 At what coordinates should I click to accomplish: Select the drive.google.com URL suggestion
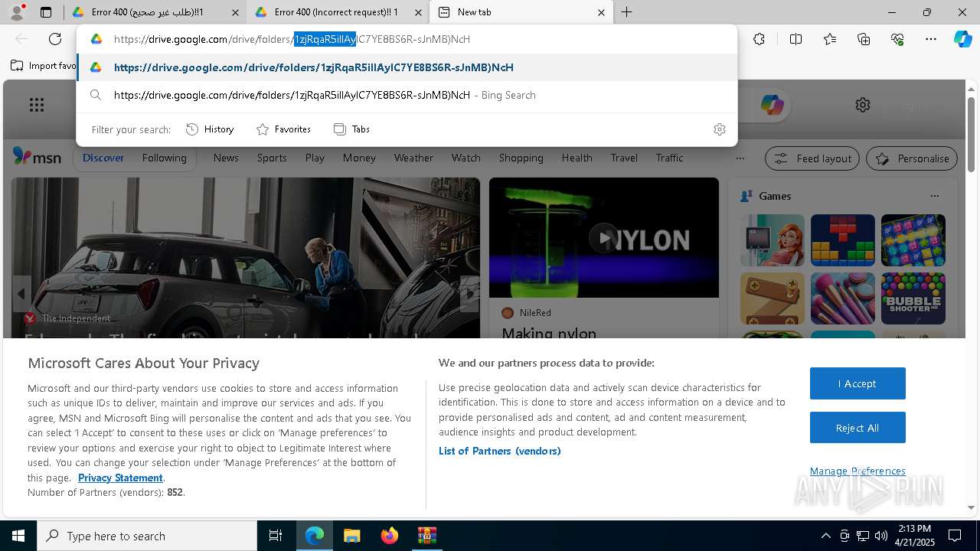click(x=407, y=67)
